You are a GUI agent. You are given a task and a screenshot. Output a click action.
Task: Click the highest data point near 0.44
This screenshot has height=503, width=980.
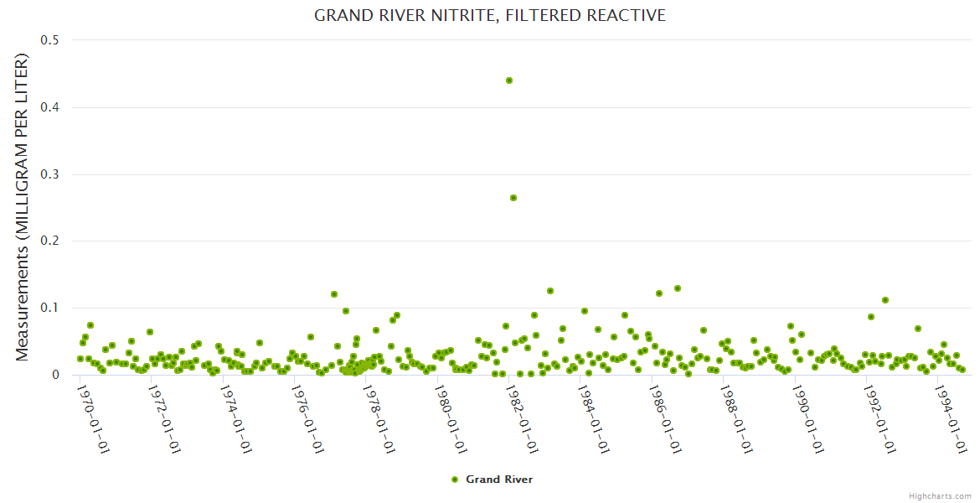tap(509, 80)
